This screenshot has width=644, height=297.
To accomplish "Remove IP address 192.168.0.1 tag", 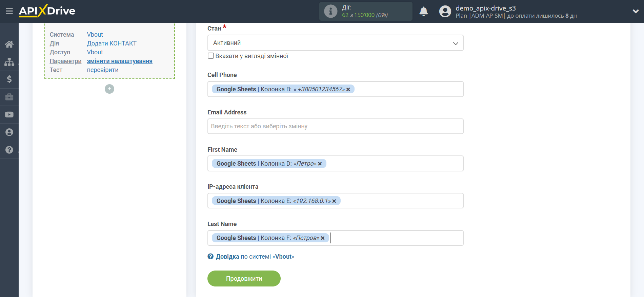I will click(x=334, y=201).
